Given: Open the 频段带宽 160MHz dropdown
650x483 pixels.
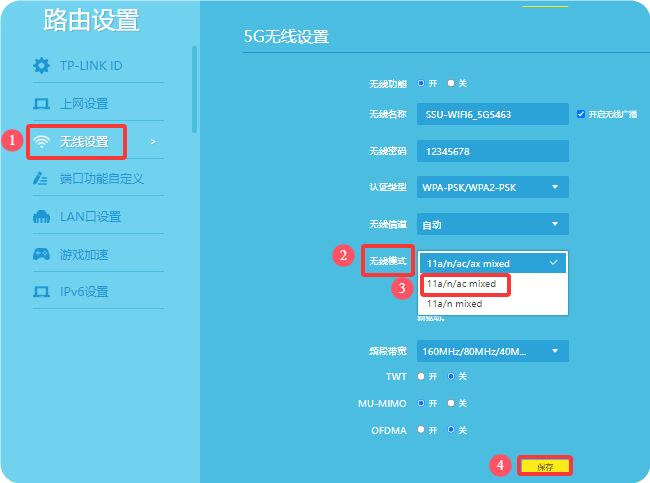Looking at the screenshot, I should pos(493,351).
